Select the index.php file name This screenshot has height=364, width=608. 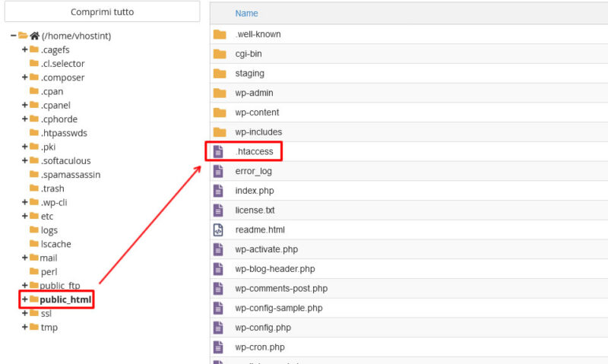click(x=255, y=191)
